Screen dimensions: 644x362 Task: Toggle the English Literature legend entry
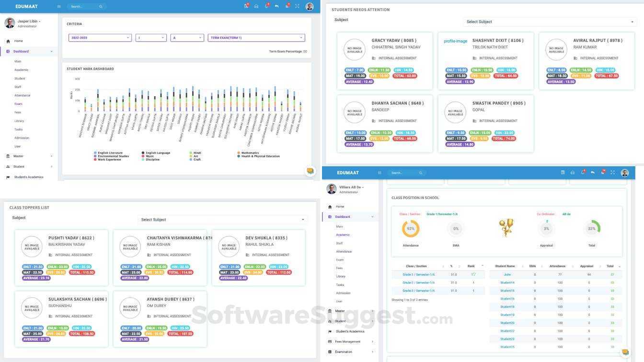[108, 153]
